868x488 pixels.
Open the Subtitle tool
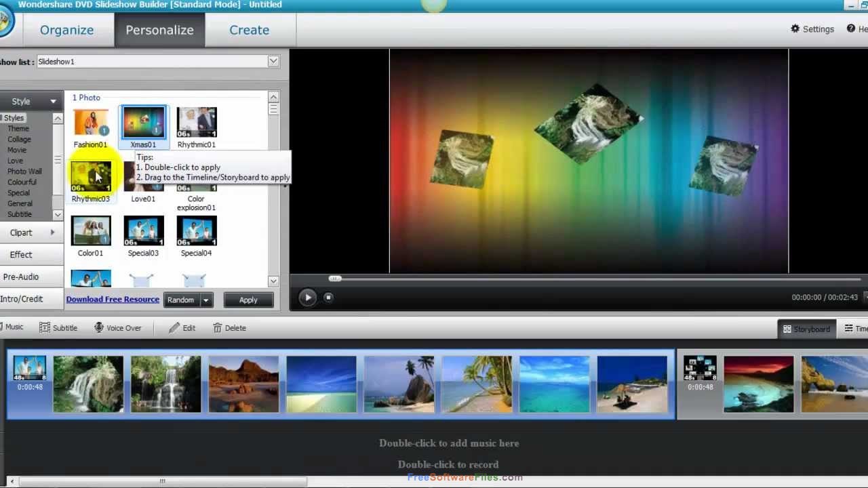coord(58,328)
